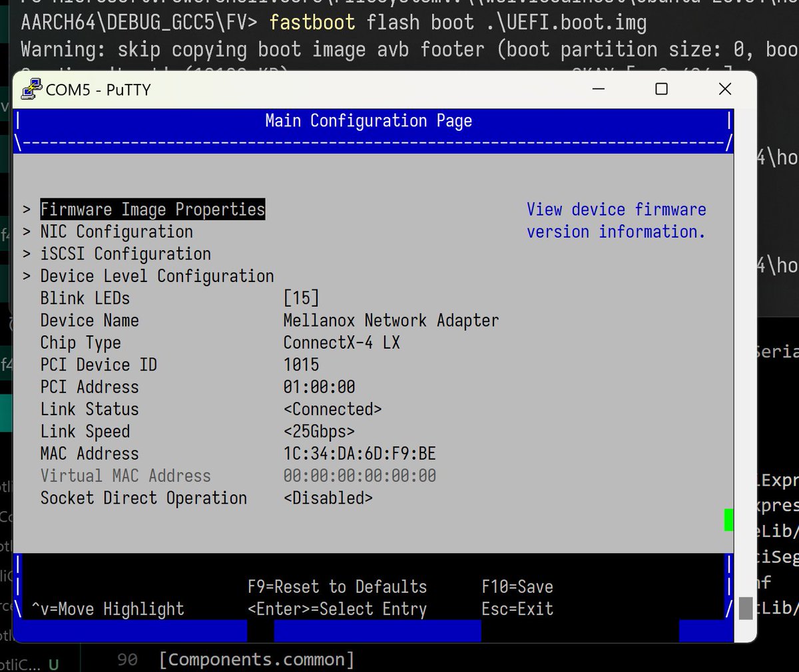Open Link Speed <25Gbps> option

coord(319,431)
